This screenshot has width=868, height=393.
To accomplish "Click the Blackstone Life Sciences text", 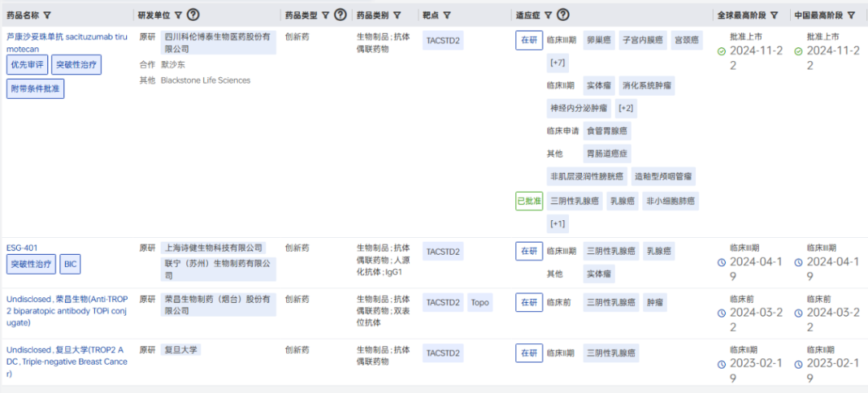I will point(206,80).
